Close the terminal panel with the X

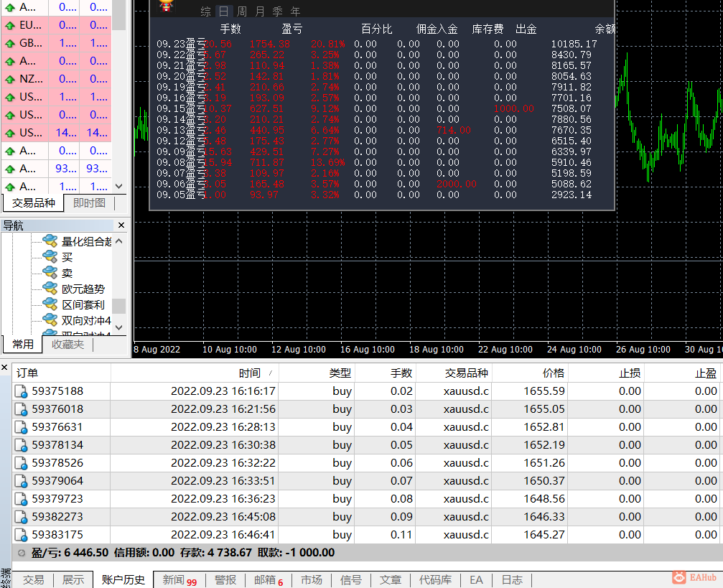pos(4,368)
